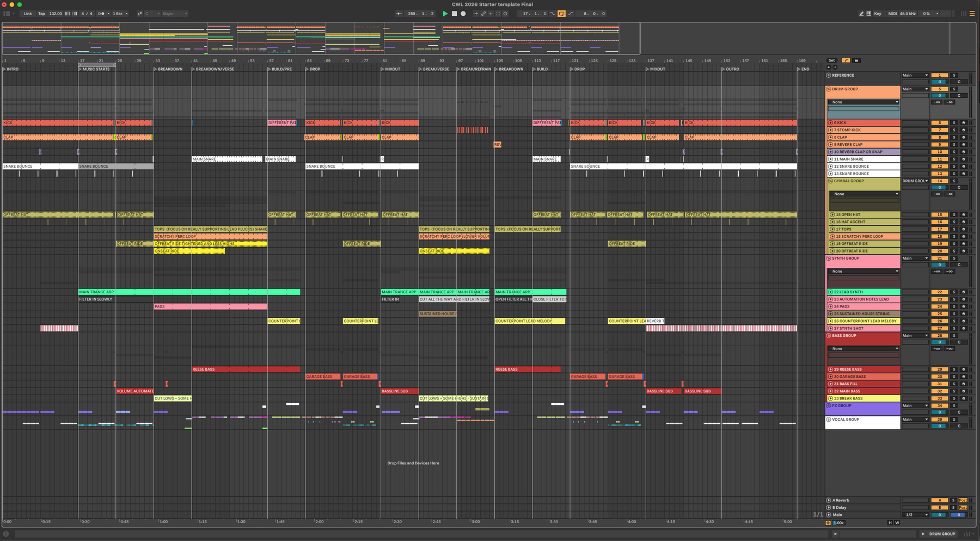Click the Main track volume field
The width and height of the screenshot is (980, 541).
[x=940, y=515]
